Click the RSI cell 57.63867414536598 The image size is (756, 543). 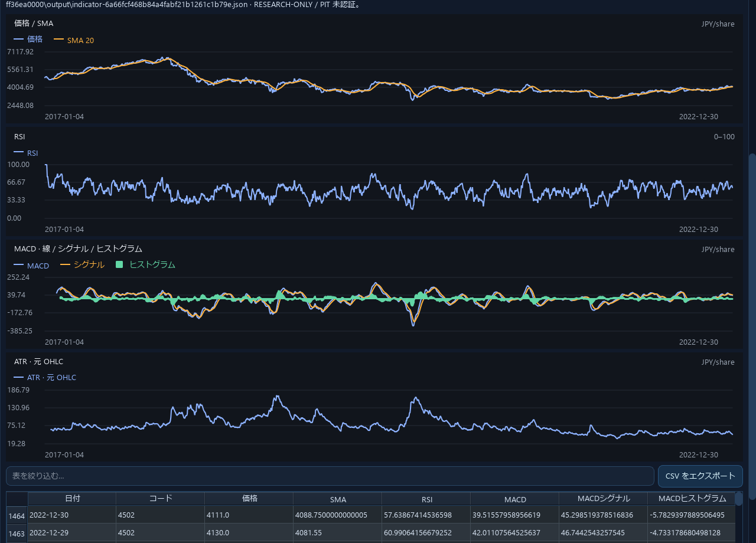click(426, 515)
